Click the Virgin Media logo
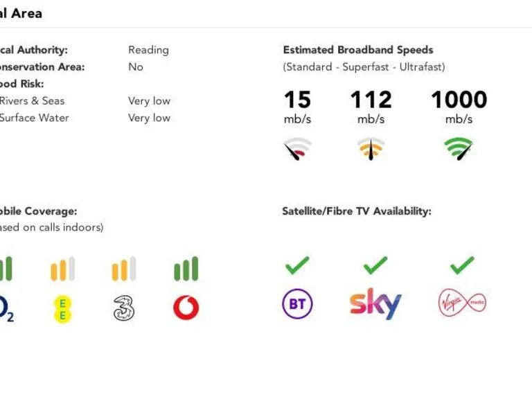Image resolution: width=532 pixels, height=399 pixels. [x=462, y=303]
